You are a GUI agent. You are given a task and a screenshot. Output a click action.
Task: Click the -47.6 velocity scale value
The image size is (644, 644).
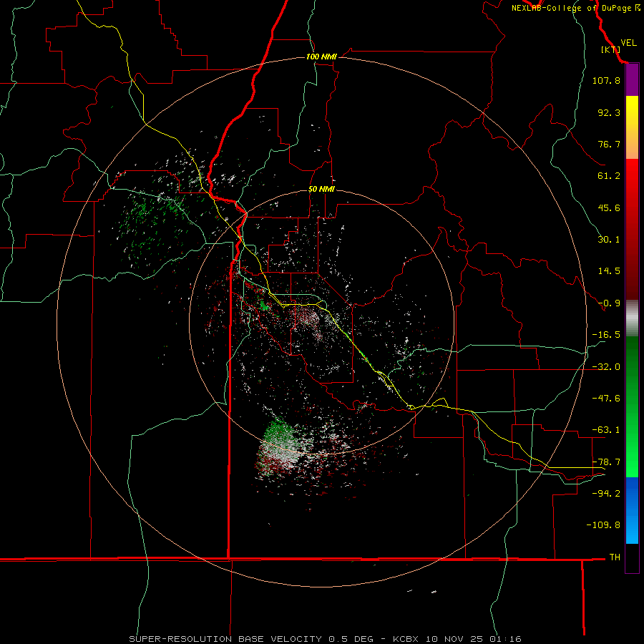click(606, 399)
